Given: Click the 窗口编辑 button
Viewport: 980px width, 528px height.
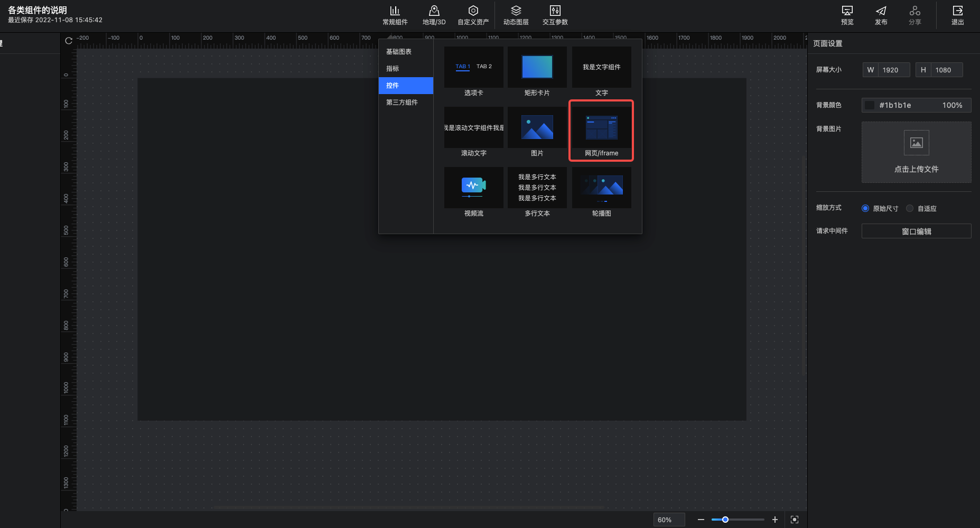Looking at the screenshot, I should [916, 231].
